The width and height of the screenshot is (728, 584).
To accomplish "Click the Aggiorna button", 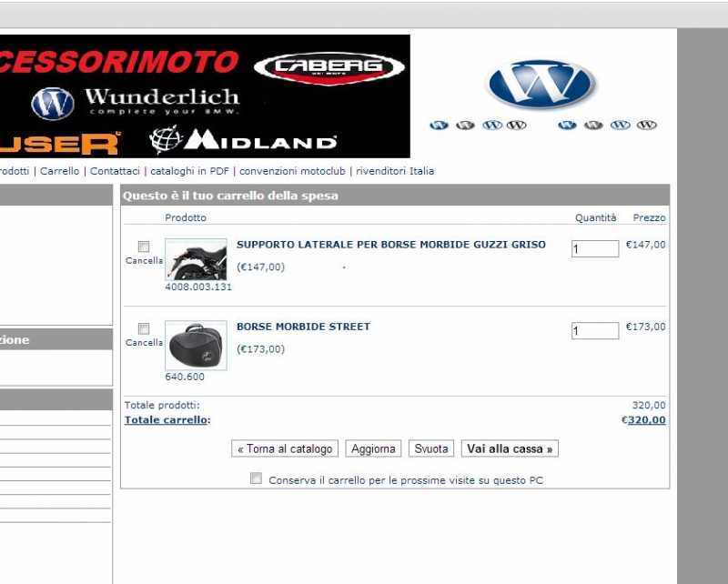I will [373, 448].
